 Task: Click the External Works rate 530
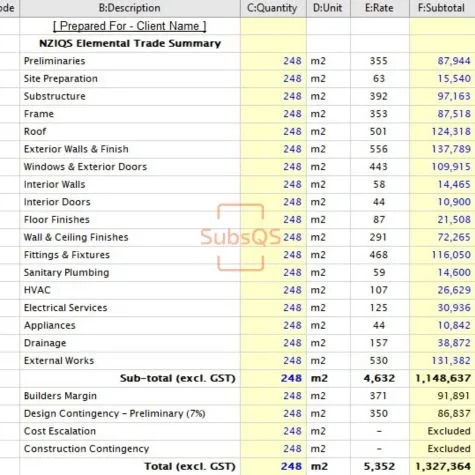coord(378,361)
